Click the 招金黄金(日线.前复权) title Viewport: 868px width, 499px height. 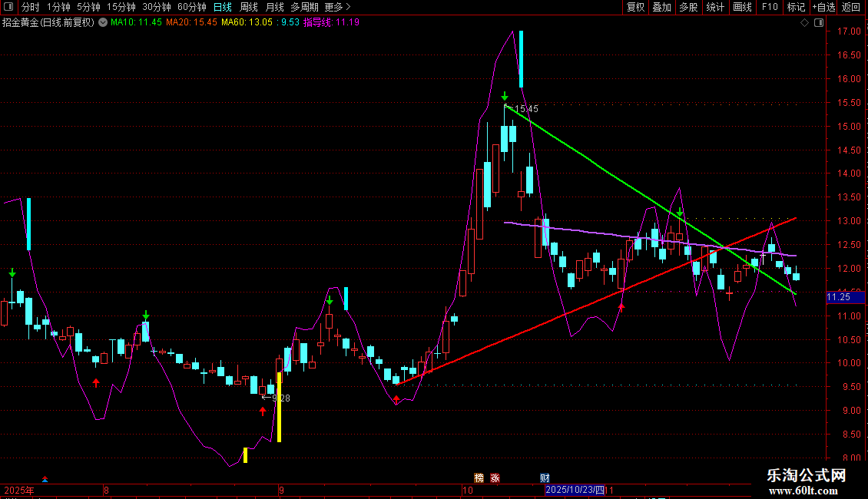[x=48, y=23]
